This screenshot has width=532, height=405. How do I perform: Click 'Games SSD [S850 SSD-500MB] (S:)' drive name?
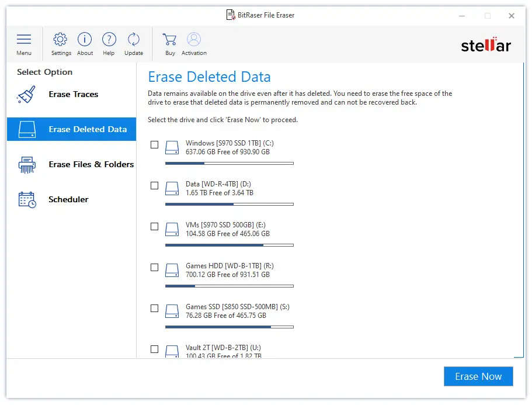[x=238, y=307]
